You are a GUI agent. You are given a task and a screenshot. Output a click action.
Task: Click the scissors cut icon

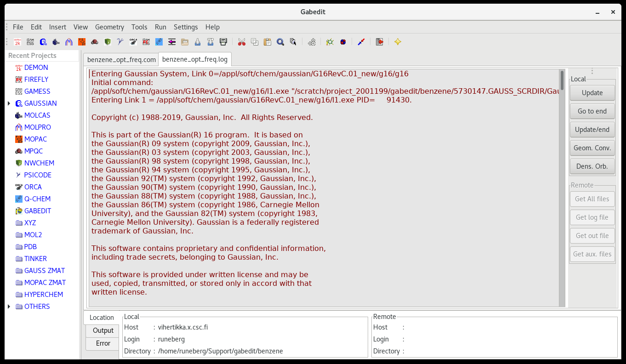pos(242,42)
